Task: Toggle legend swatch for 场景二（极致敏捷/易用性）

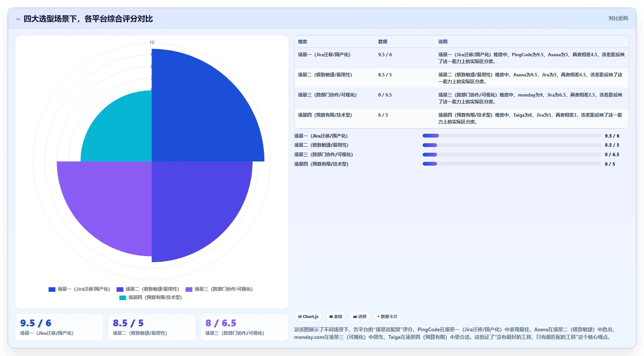Action: pos(120,289)
